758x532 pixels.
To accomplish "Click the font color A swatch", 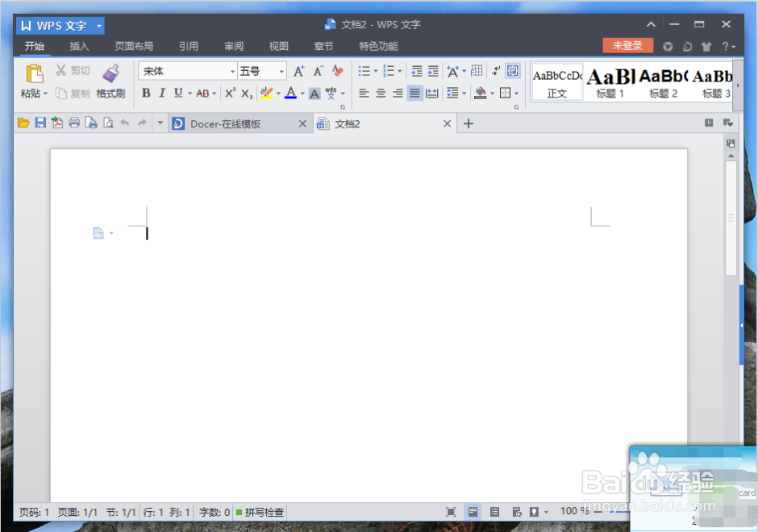I will pos(290,93).
